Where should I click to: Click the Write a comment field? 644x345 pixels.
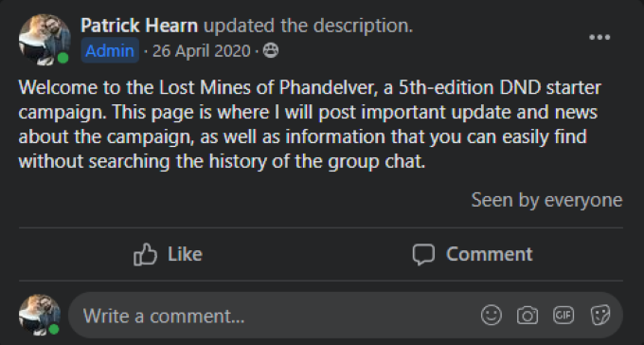click(x=346, y=316)
